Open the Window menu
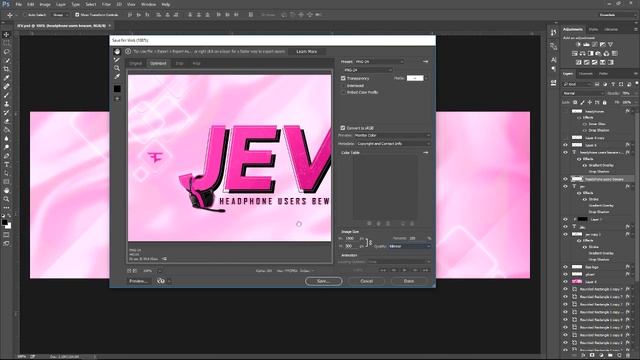 (148, 4)
